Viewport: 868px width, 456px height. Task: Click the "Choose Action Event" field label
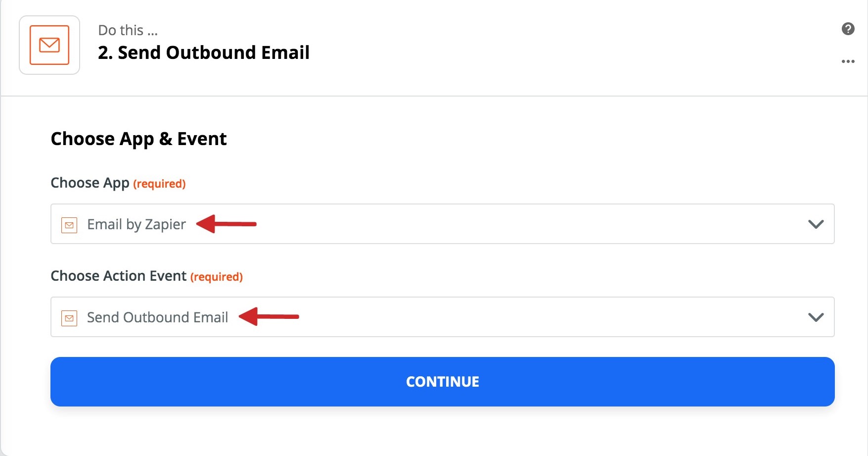[x=118, y=276]
